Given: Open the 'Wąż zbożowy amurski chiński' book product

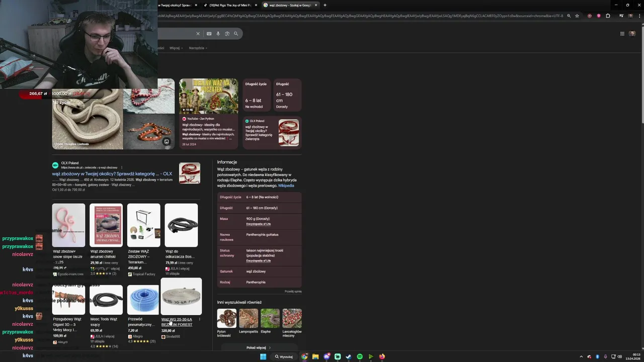Looking at the screenshot, I should (x=106, y=240).
